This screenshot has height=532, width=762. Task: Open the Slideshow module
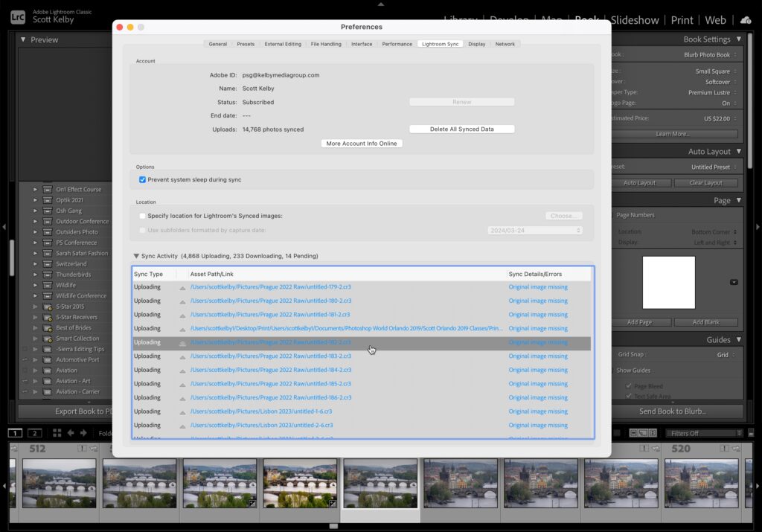pos(635,20)
